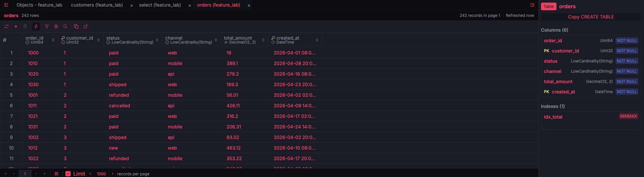Toggle the right info panel icon
Screen dimensions: 644x177
(532, 5)
